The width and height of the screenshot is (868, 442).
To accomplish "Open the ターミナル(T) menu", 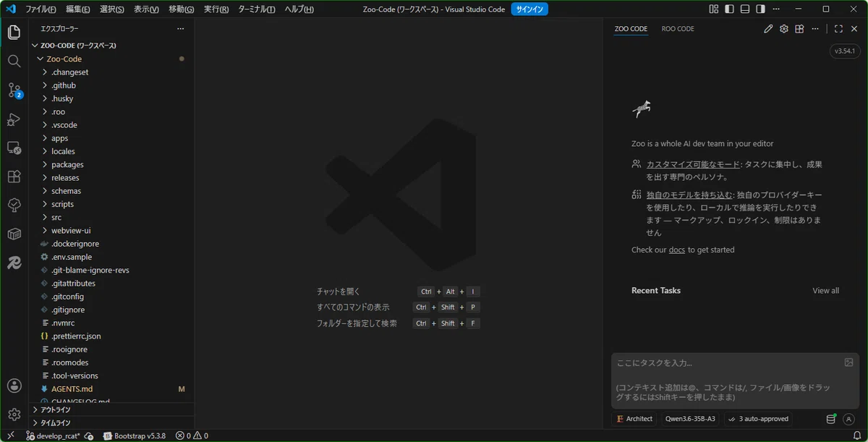I will point(257,9).
